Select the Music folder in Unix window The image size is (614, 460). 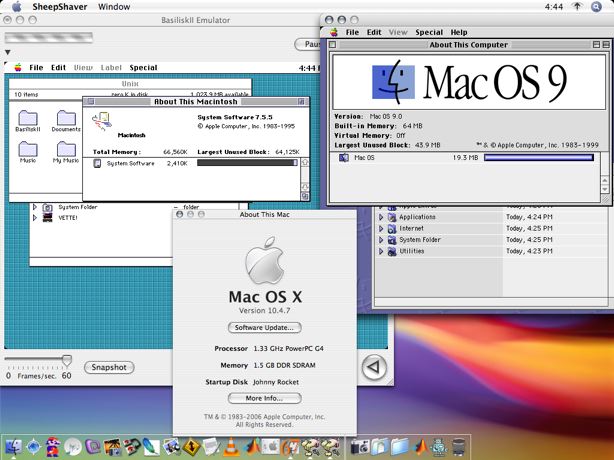click(28, 149)
